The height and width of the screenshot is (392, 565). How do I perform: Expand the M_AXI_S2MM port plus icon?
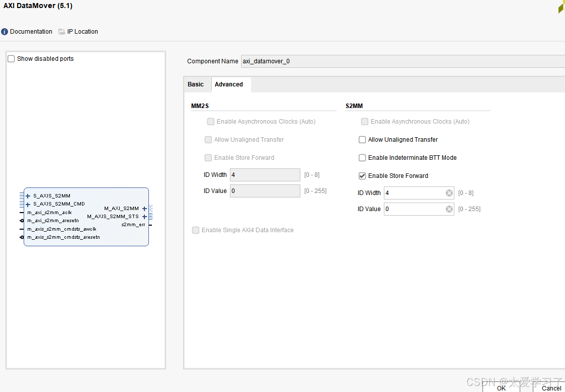(144, 209)
